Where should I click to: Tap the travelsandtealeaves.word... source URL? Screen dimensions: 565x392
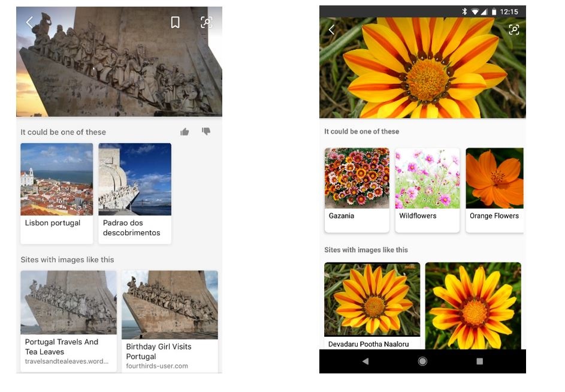pyautogui.click(x=67, y=361)
